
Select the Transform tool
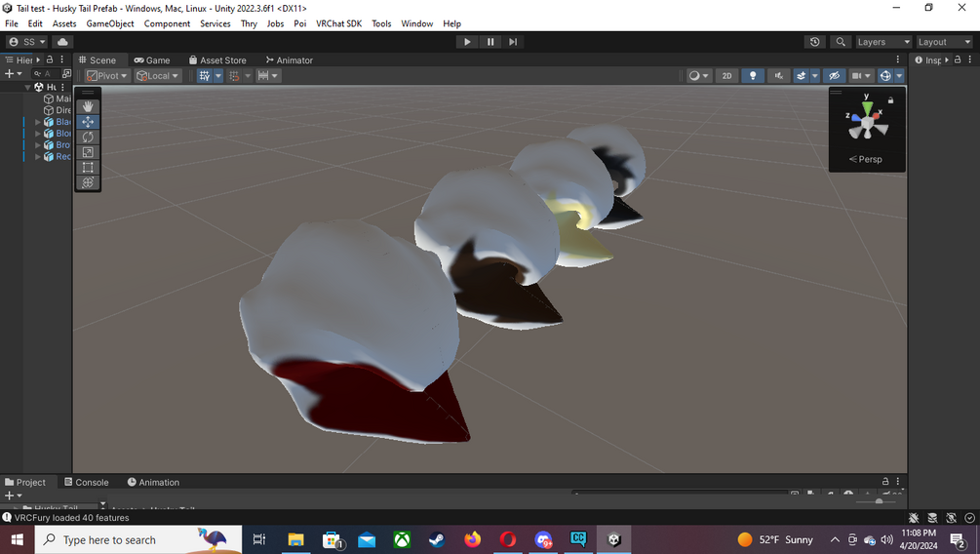pos(88,182)
